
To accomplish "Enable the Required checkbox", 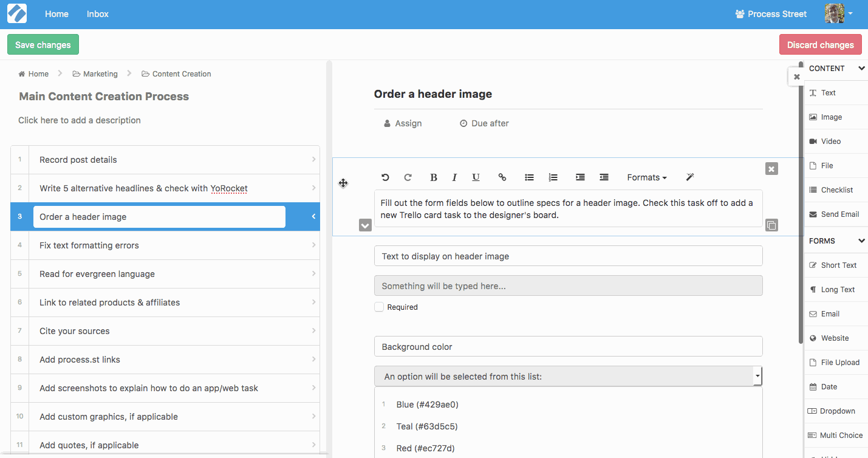I will tap(379, 307).
